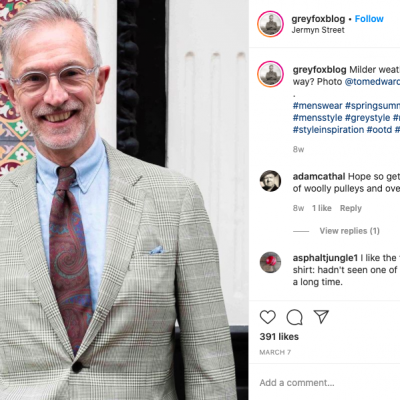Open the Jermyn Street location
The image size is (400, 400).
(x=318, y=30)
